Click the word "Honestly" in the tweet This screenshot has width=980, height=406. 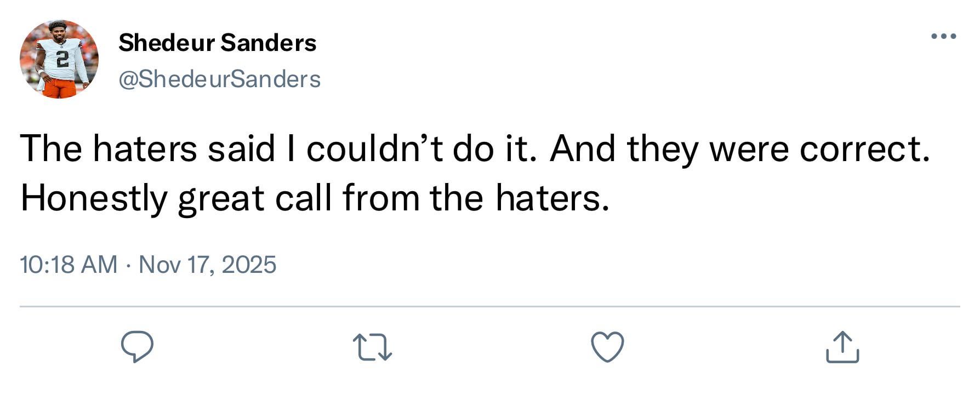[93, 198]
